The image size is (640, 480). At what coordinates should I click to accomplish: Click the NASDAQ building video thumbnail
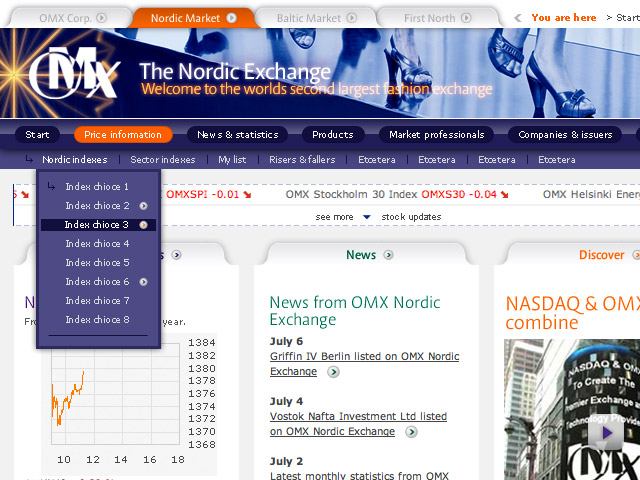572,409
